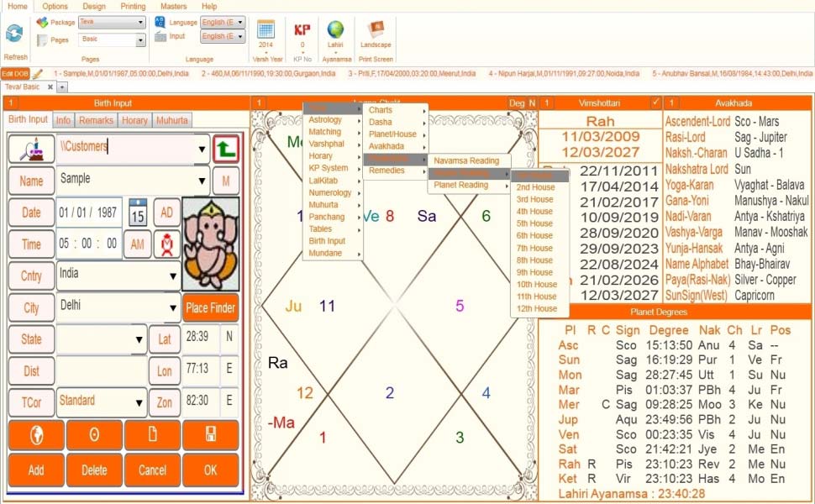
Task: Toggle the AM/PM button
Action: (137, 244)
